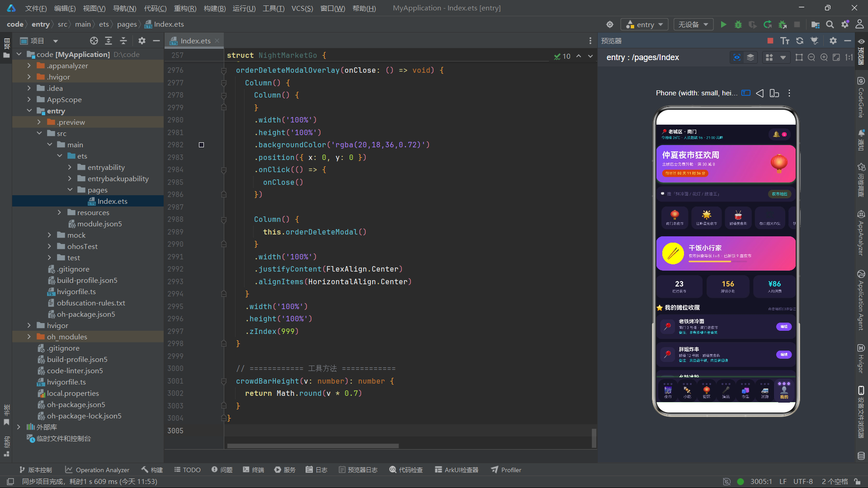Open the VCS(S) menu

tap(302, 8)
